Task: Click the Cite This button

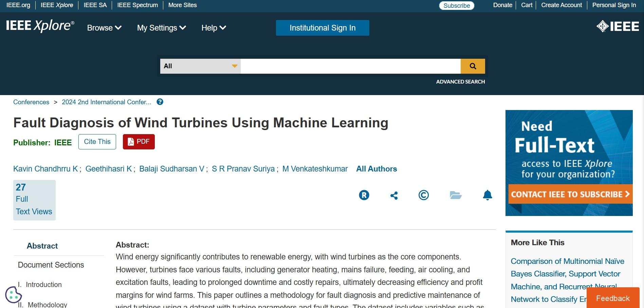Action: pos(97,142)
